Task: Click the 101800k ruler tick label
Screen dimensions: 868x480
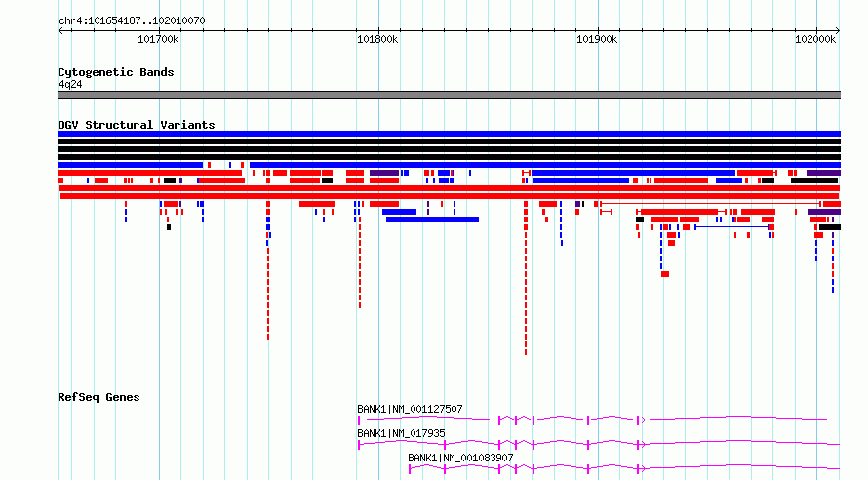Action: (377, 39)
